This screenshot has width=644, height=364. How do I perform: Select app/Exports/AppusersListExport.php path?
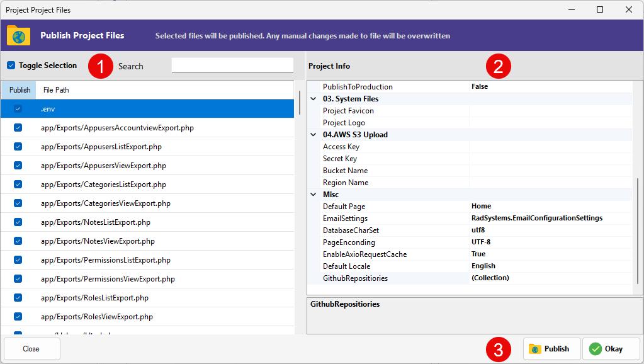click(101, 147)
